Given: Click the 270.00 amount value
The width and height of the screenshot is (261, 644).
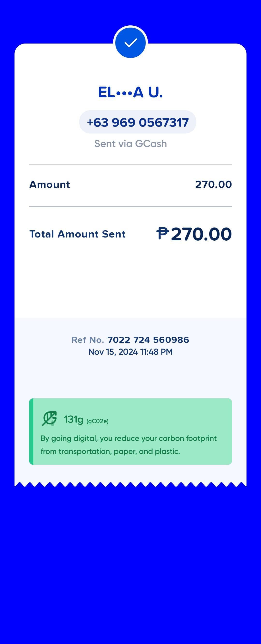Looking at the screenshot, I should pyautogui.click(x=213, y=185).
